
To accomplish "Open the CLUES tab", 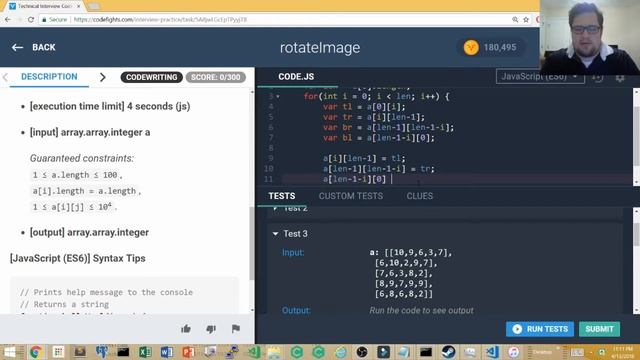I will coord(420,196).
